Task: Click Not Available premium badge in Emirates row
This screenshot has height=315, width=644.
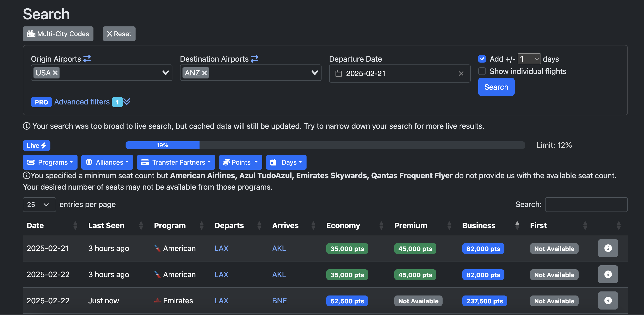Action: [418, 301]
